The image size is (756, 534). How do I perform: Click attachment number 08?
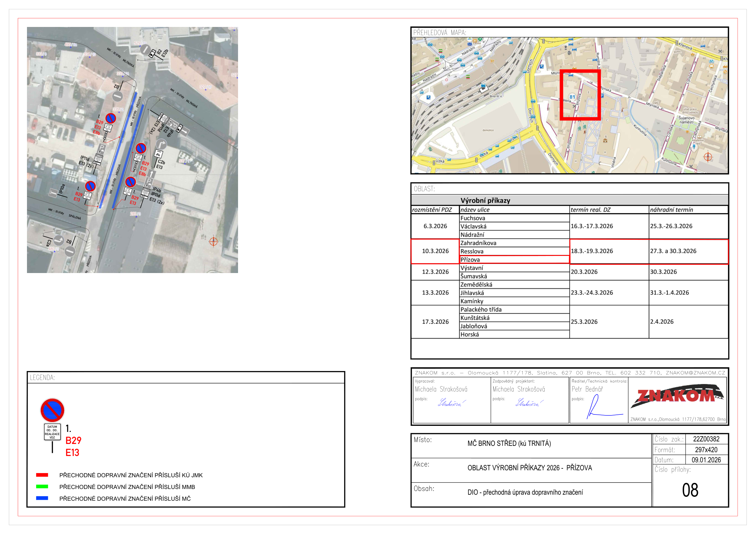pos(690,490)
